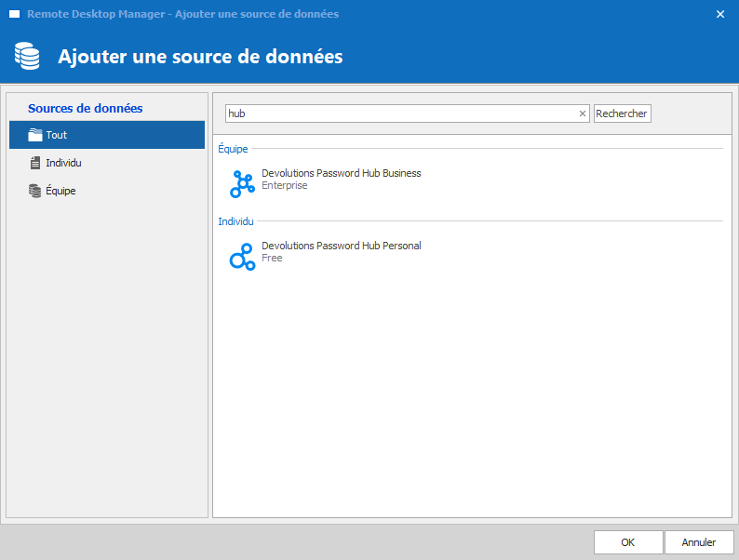Click the Remote Desktop Manager title bar icon
This screenshot has width=739, height=560.
(x=14, y=14)
